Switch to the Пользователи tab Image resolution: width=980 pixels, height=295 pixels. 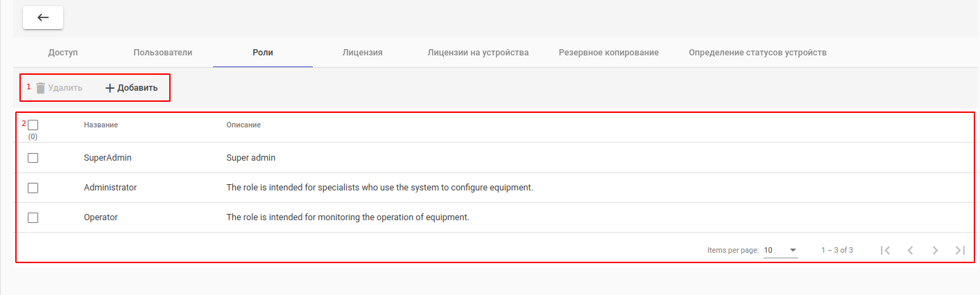click(x=163, y=53)
